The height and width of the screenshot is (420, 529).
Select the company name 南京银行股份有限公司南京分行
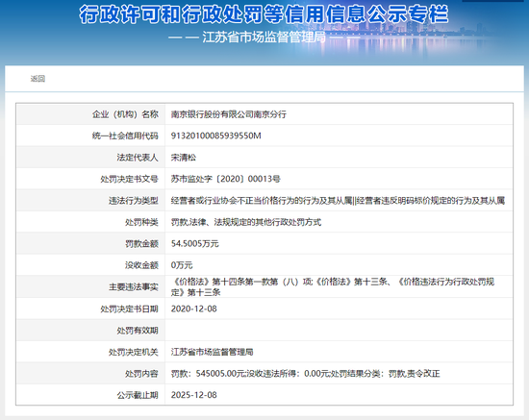click(228, 114)
